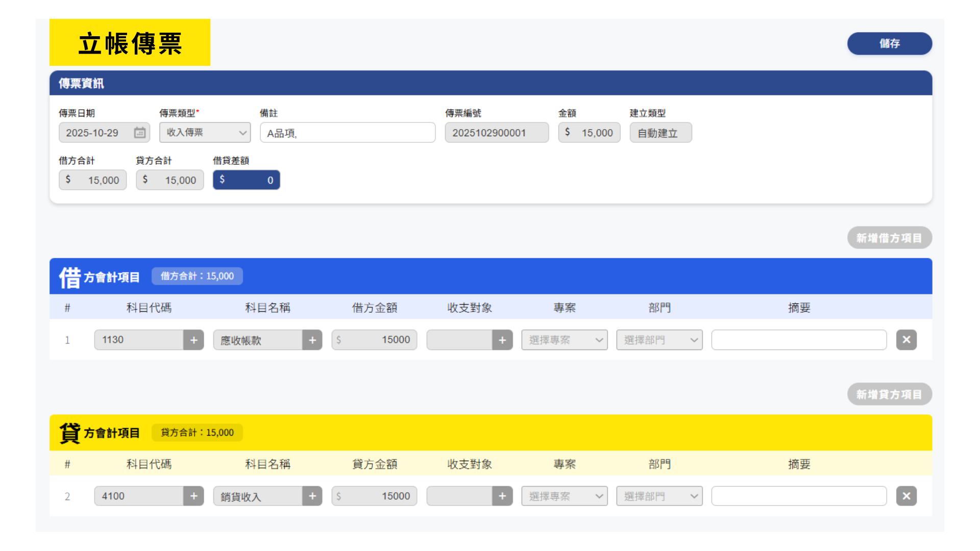
Task: Open the calendar icon in voucher date field
Action: point(139,133)
